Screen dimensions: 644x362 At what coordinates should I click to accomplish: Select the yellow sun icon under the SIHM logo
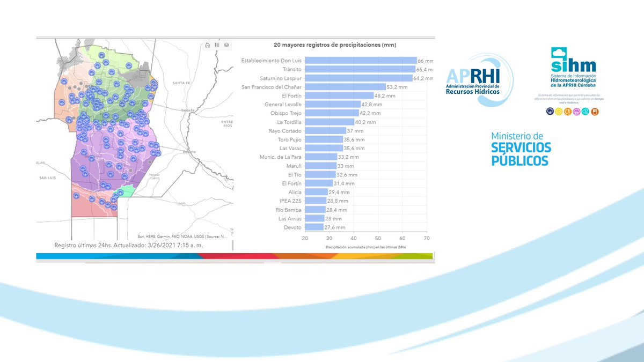point(559,111)
